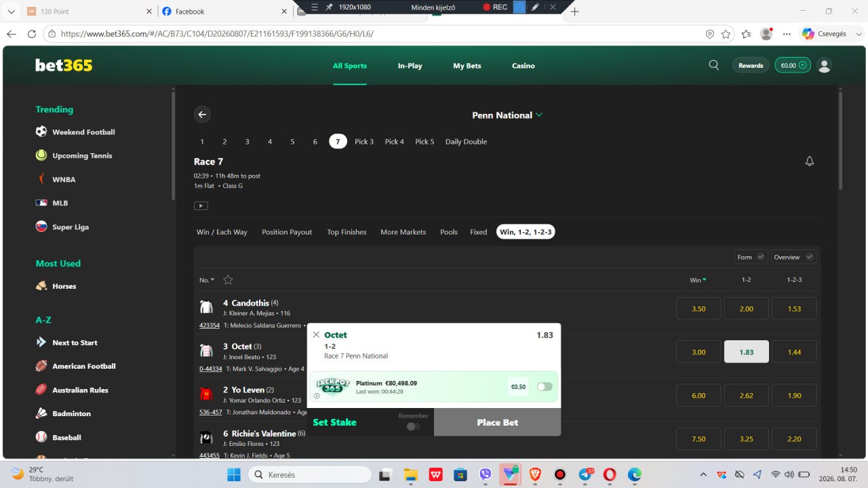Toggle the Remember stake switch

click(413, 426)
